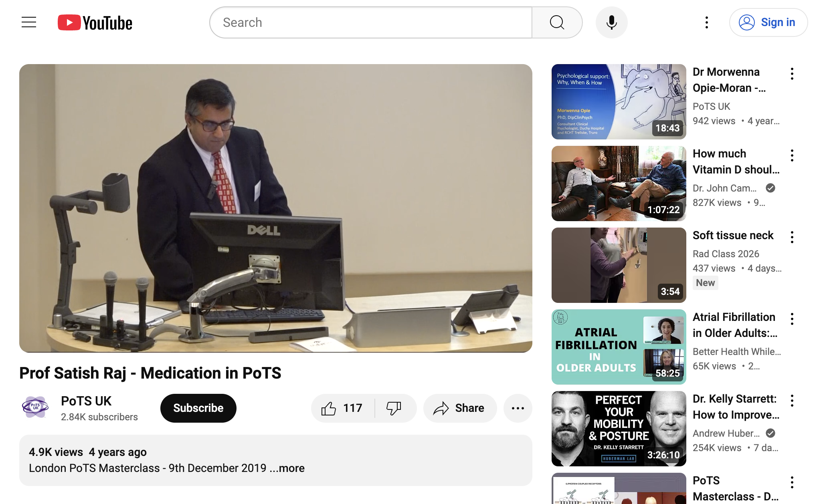Open options menu for Soft tissue neck video
This screenshot has width=821, height=504.
tap(792, 237)
